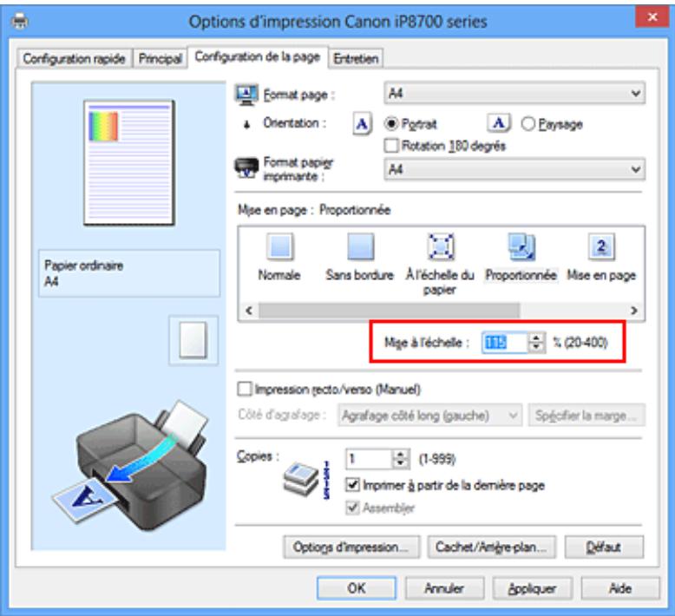Toggle the Assembler checkbox
Screen dimensions: 675x616
tap(352, 508)
